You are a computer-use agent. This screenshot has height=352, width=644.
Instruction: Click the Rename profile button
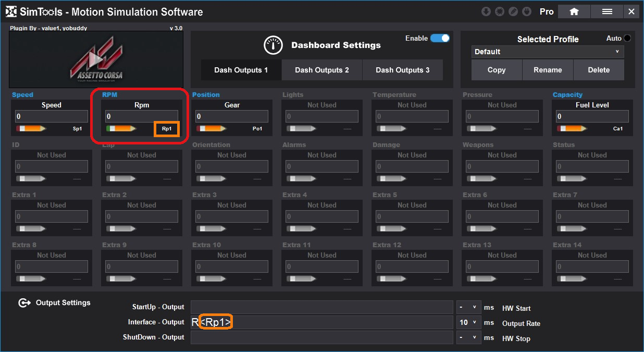548,70
